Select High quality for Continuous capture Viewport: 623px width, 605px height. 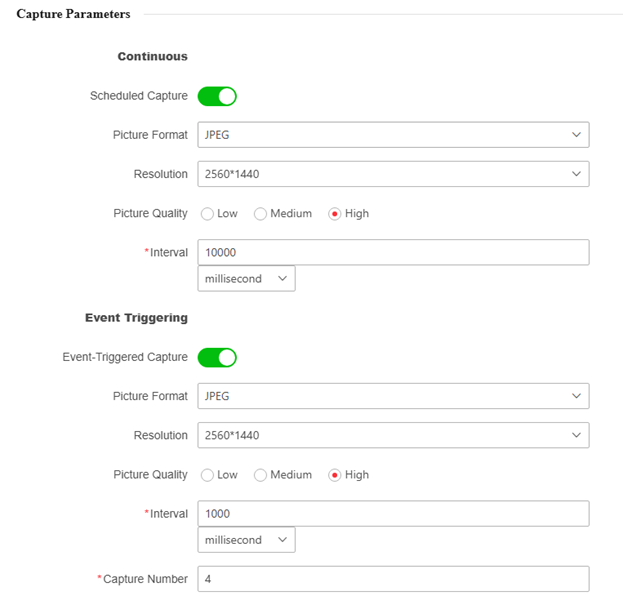click(x=335, y=214)
